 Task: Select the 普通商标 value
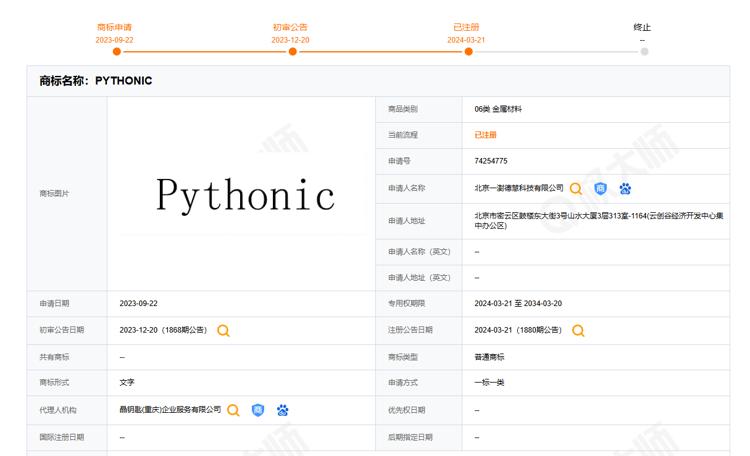point(489,357)
